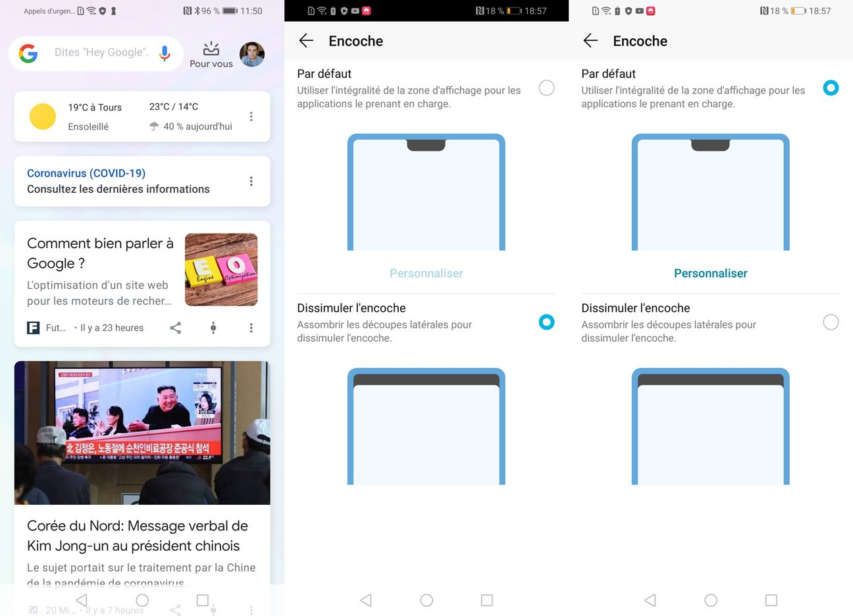Tap "Il y a 23 heures" timestamp
Image resolution: width=853 pixels, height=616 pixels.
point(112,328)
